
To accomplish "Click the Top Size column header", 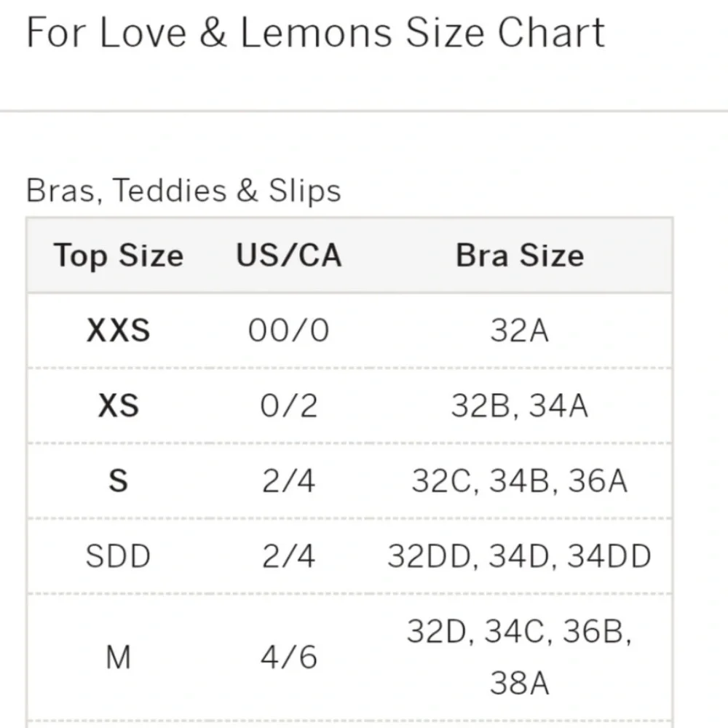I will click(x=119, y=256).
